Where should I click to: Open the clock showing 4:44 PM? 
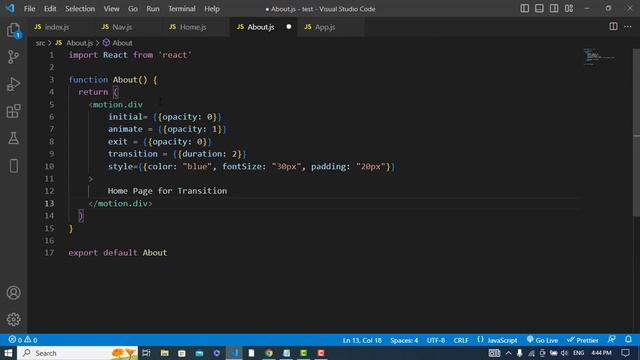[601, 353]
